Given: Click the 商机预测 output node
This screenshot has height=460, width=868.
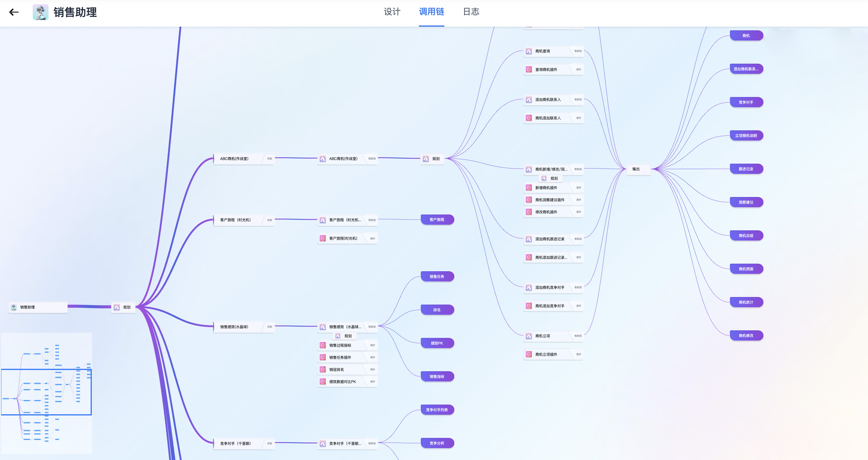Looking at the screenshot, I should [746, 269].
